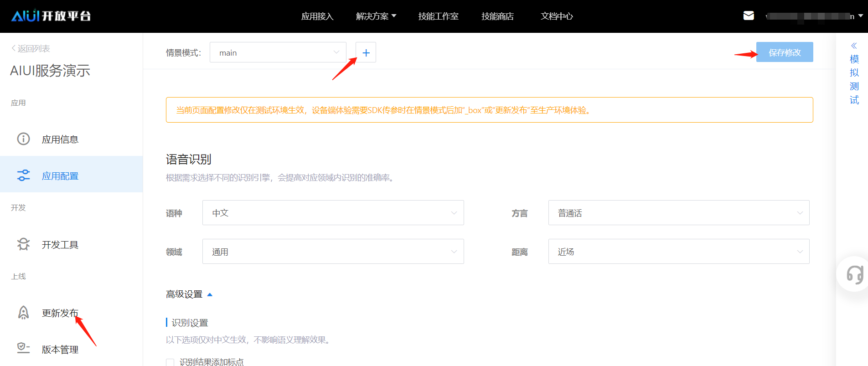Open the 语种 language dropdown
This screenshot has width=868, height=366.
333,213
